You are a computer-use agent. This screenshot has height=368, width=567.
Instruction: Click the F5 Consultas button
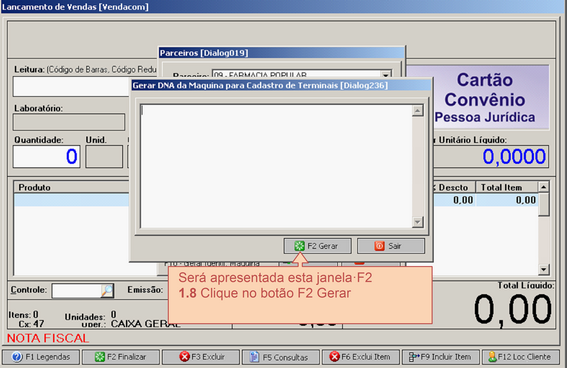(281, 357)
